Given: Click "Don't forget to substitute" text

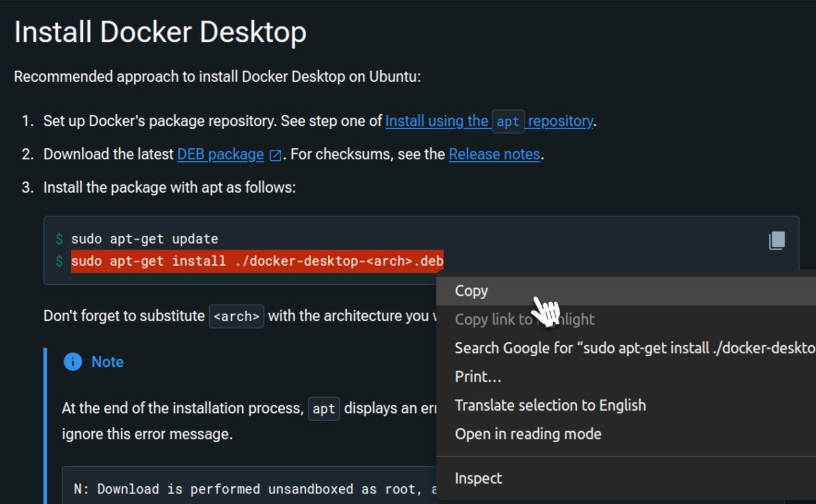Looking at the screenshot, I should [x=124, y=316].
